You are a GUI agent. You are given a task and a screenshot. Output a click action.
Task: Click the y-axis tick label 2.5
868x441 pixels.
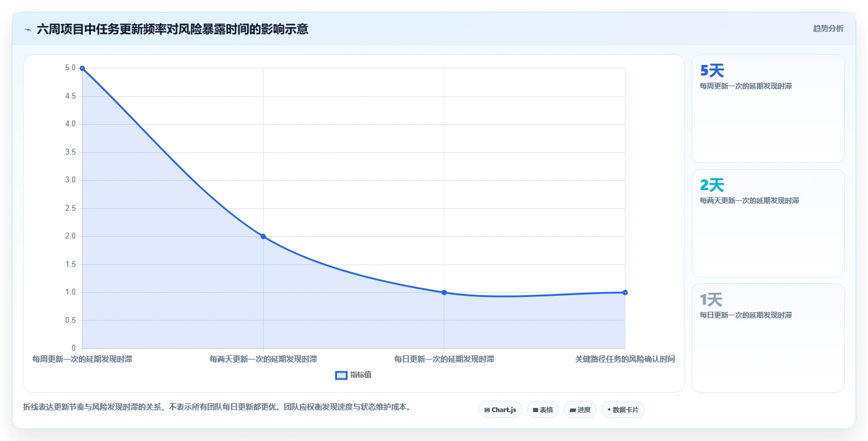pyautogui.click(x=70, y=208)
